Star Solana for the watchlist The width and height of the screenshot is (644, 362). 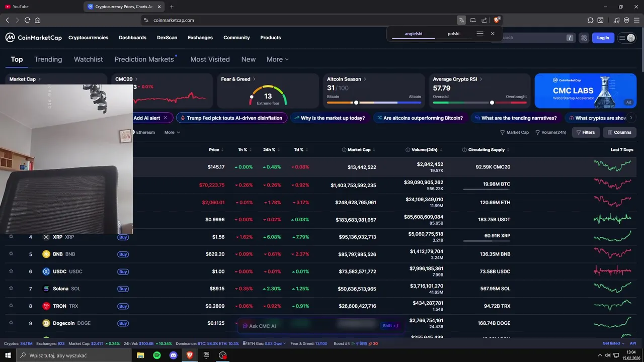[11, 289]
